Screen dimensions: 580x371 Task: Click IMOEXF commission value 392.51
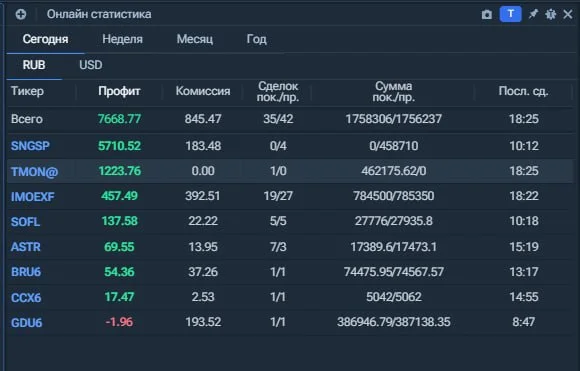(x=203, y=196)
